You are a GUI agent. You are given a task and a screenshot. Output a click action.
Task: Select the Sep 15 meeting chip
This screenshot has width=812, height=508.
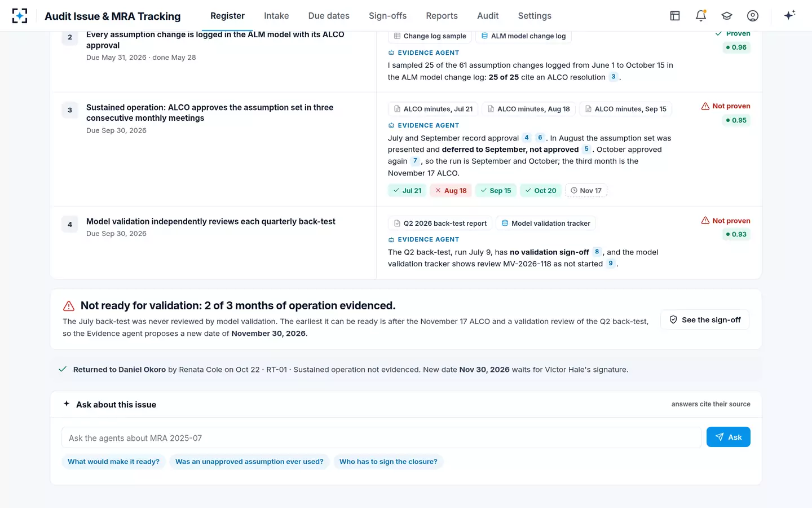pyautogui.click(x=496, y=191)
